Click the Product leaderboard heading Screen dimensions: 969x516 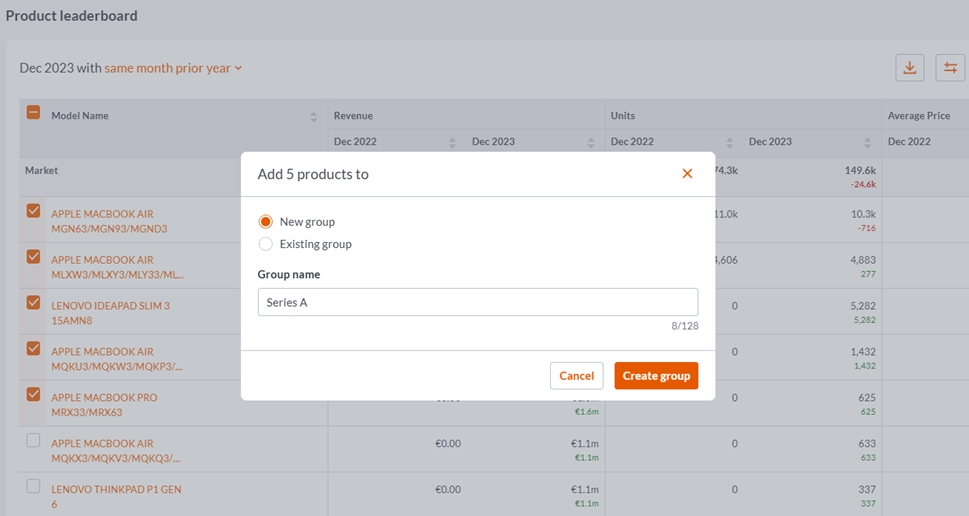72,16
